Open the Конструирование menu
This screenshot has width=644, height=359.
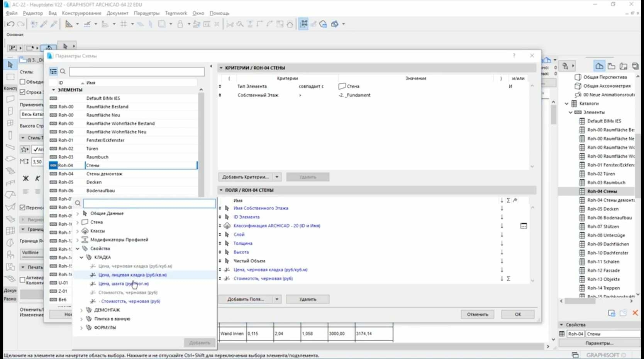[81, 13]
